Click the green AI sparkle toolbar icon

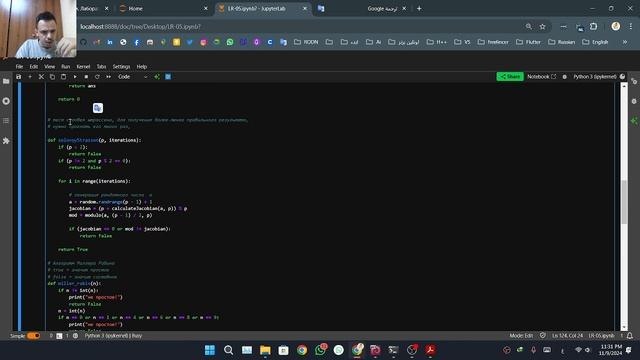[x=157, y=77]
